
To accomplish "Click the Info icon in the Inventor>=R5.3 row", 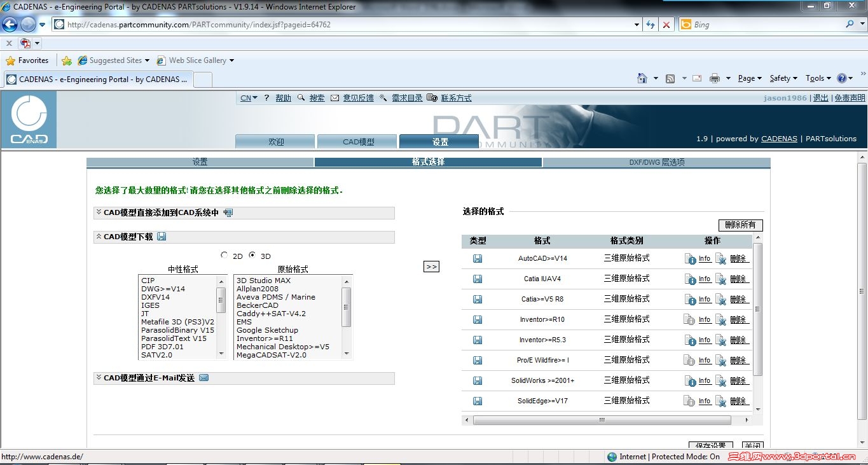I will [x=691, y=340].
